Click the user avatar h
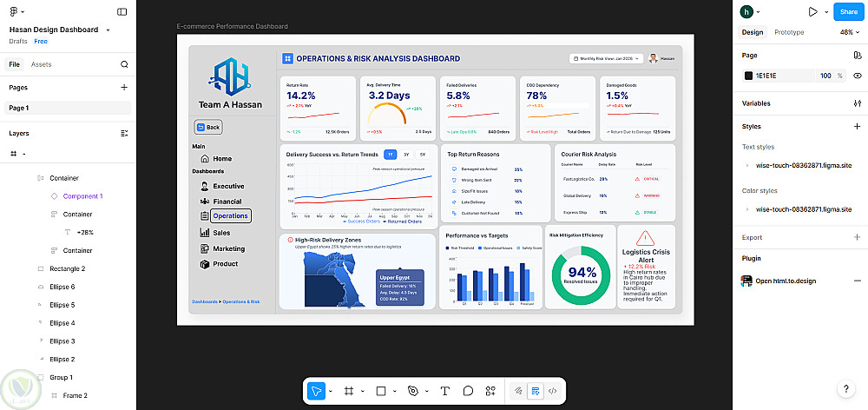The width and height of the screenshot is (868, 410). [x=746, y=11]
